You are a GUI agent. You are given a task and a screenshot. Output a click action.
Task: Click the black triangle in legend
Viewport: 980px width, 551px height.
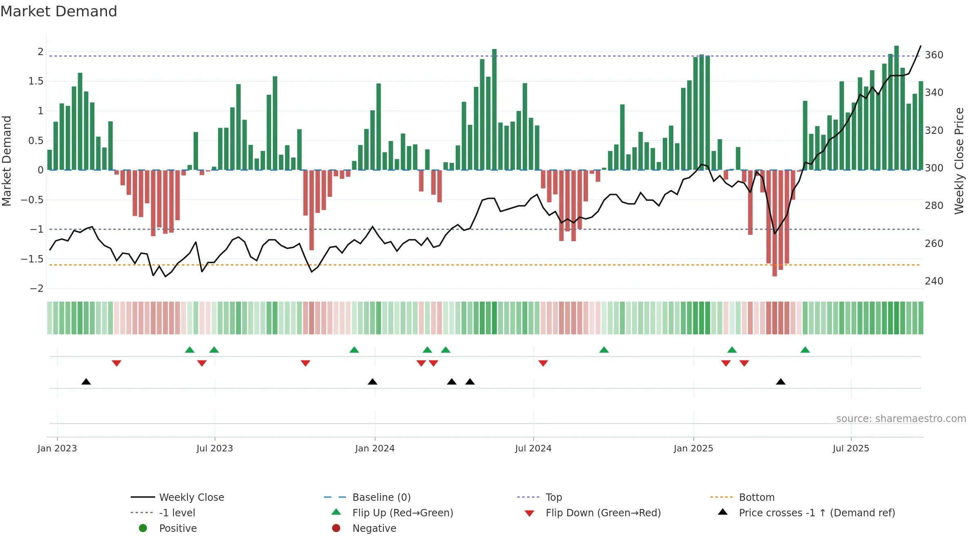[x=723, y=512]
